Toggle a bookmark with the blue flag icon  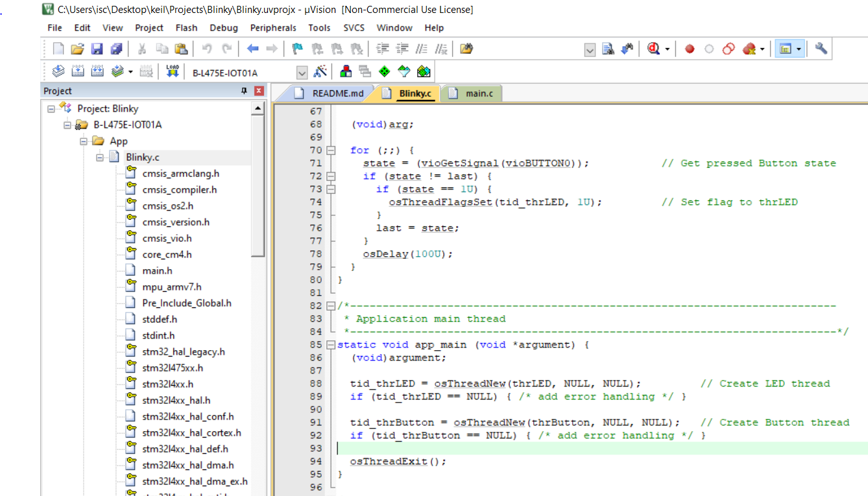point(298,49)
